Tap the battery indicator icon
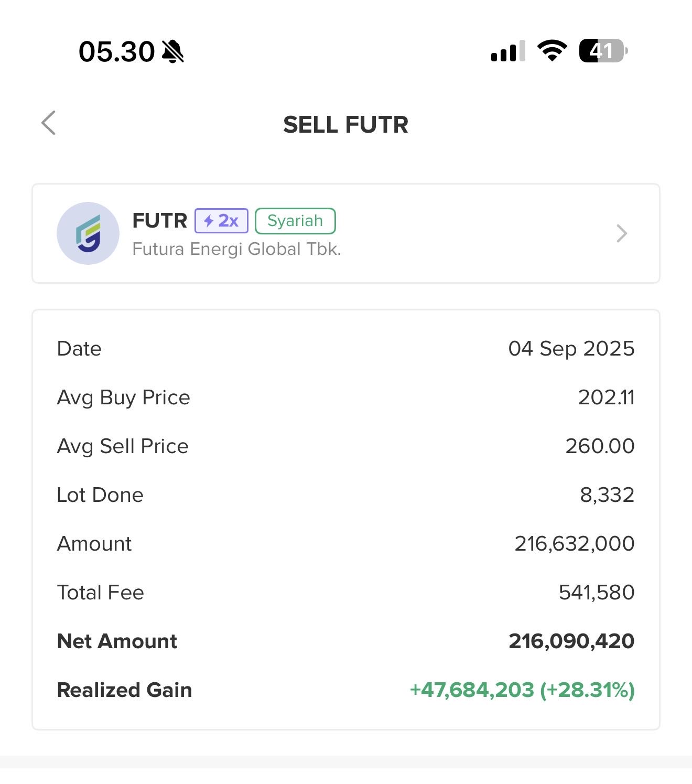The width and height of the screenshot is (692, 784). click(603, 51)
